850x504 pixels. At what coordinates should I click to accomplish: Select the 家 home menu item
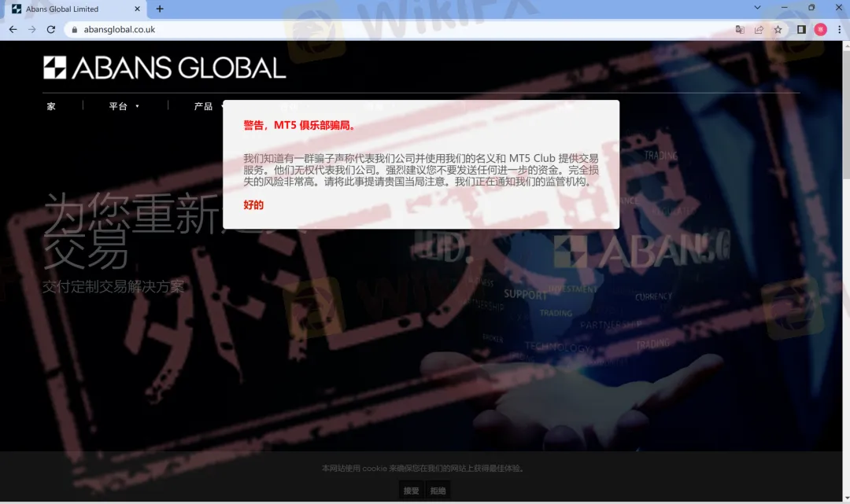click(x=51, y=106)
